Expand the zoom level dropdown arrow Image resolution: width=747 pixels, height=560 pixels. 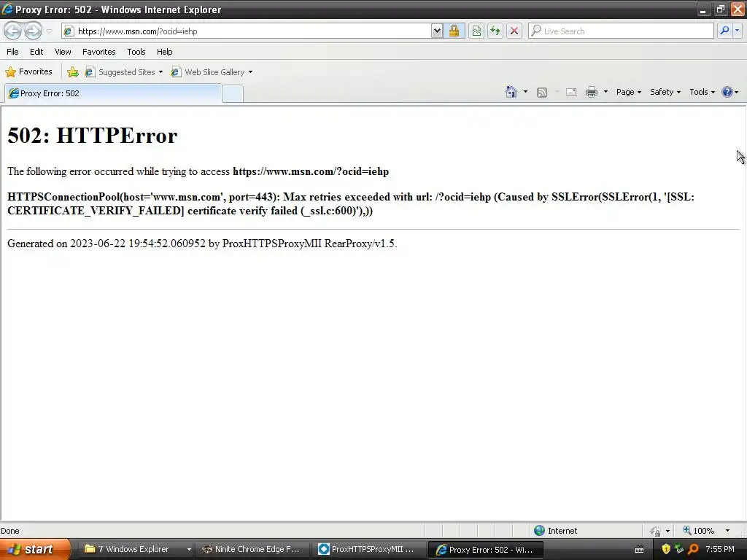click(727, 531)
